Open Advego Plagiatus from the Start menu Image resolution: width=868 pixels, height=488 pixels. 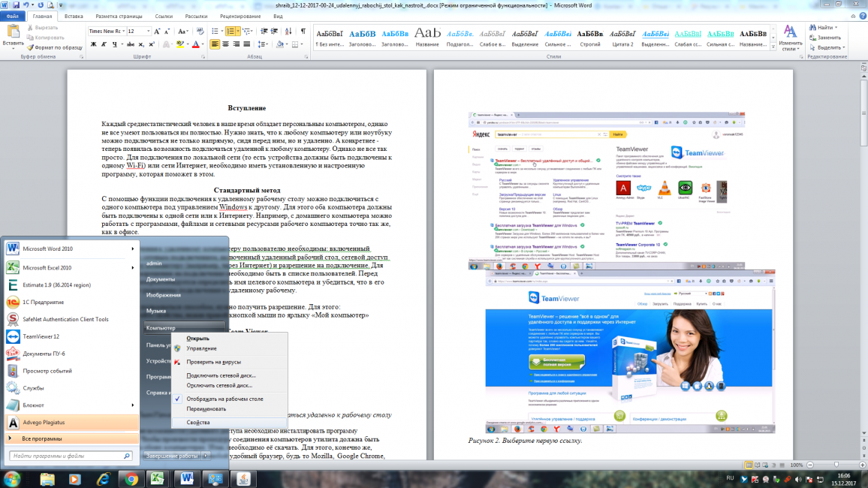click(71, 422)
